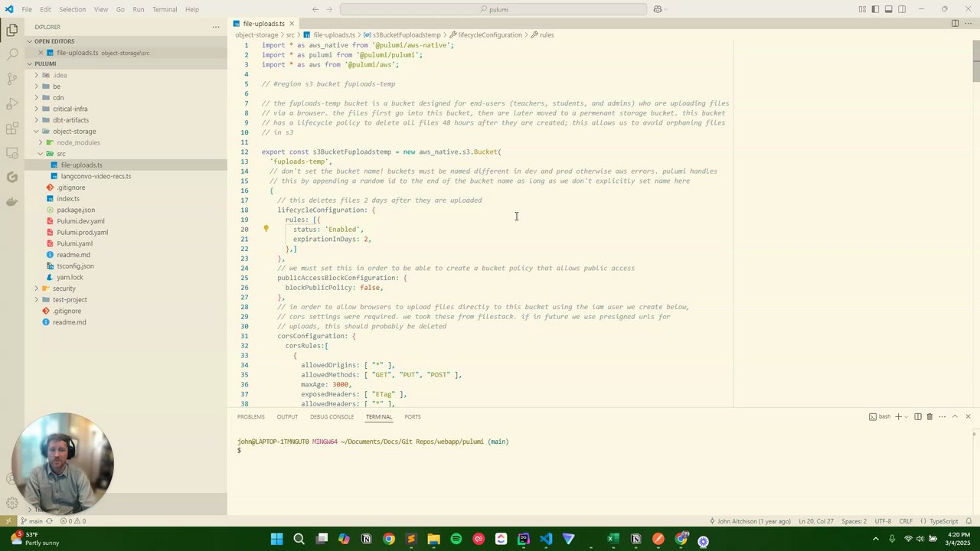Click Ln 20, Col 27 indicator
Screen dimensions: 980x551
tap(816, 521)
